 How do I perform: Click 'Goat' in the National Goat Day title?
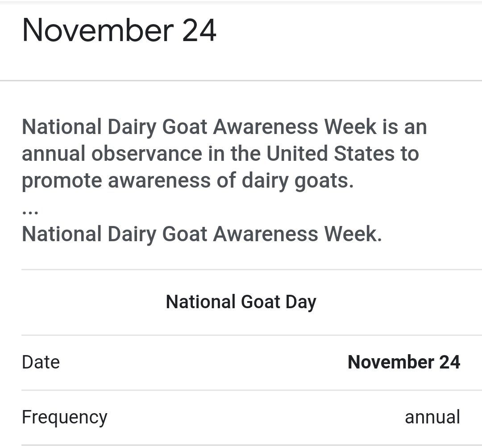pyautogui.click(x=260, y=302)
